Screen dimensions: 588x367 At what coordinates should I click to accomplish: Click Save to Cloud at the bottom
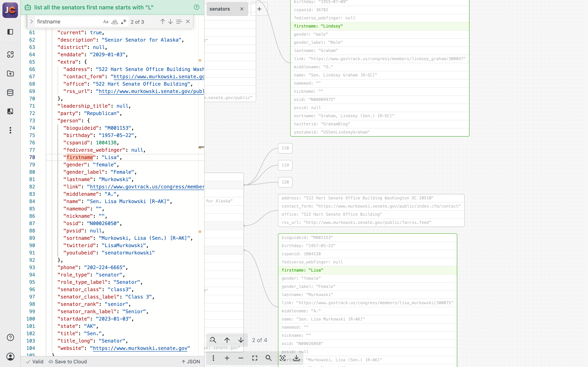[x=70, y=361]
